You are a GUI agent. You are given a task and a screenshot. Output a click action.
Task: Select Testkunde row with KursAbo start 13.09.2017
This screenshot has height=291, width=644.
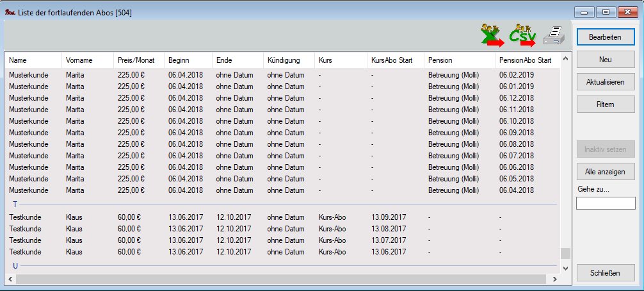coord(256,217)
